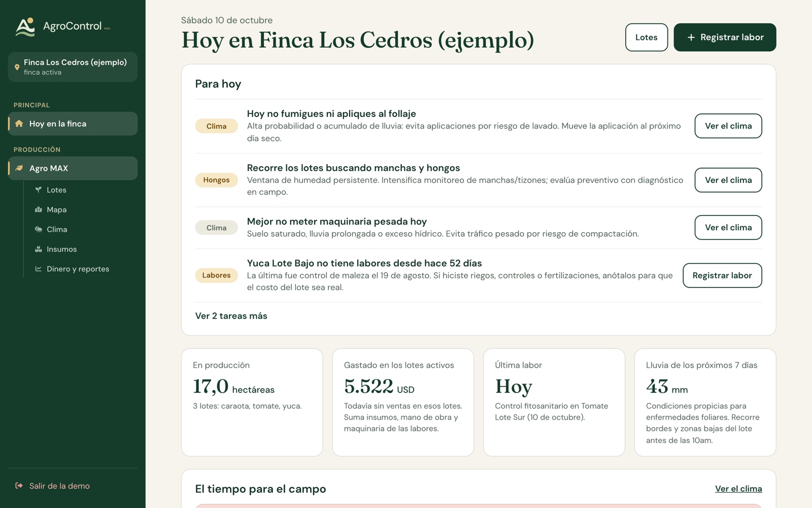Open the Finca Los Cedros farm selector
812x508 pixels.
pyautogui.click(x=73, y=67)
